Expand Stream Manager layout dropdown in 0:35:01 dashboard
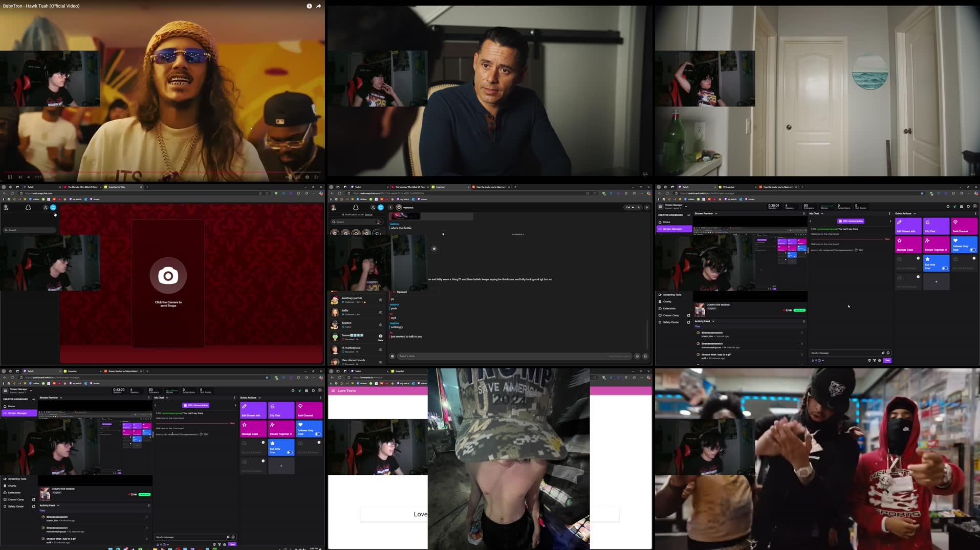Viewport: 980px width, 550px height. [x=686, y=206]
